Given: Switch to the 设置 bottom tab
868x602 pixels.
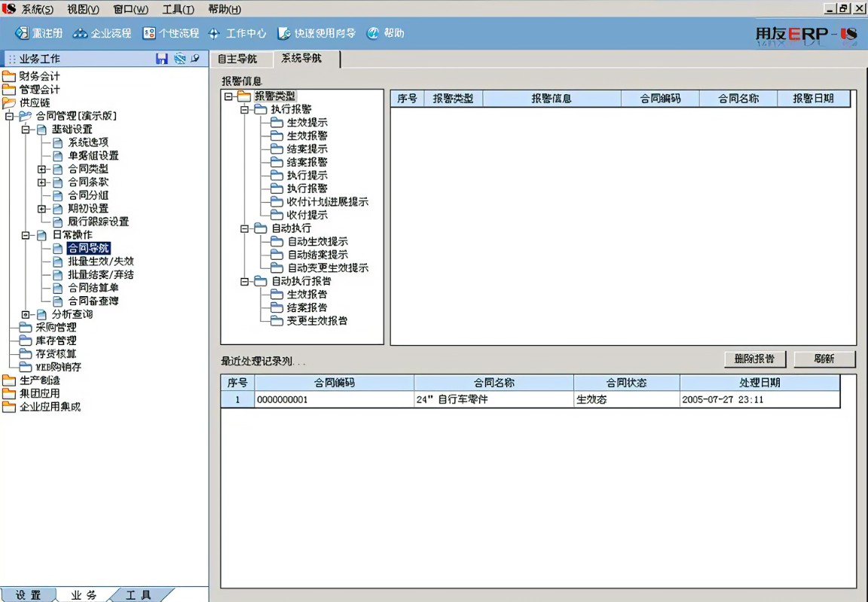Looking at the screenshot, I should [x=28, y=594].
